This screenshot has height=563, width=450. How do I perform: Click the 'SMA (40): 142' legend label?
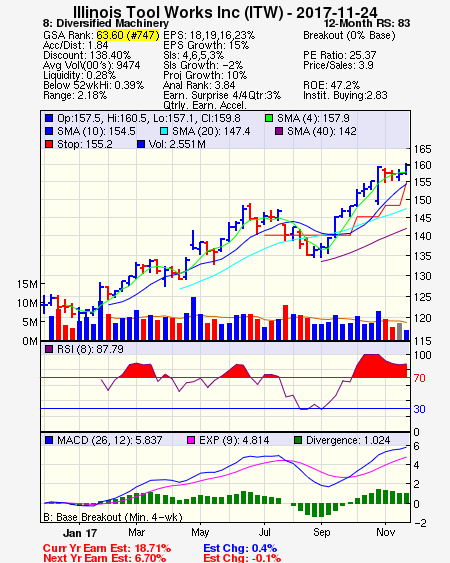click(x=322, y=131)
